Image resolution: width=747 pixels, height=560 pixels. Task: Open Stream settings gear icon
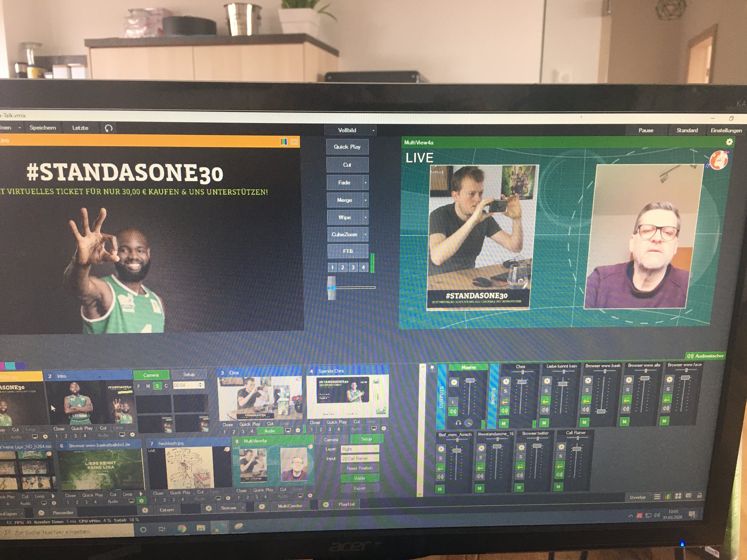pyautogui.click(x=209, y=508)
